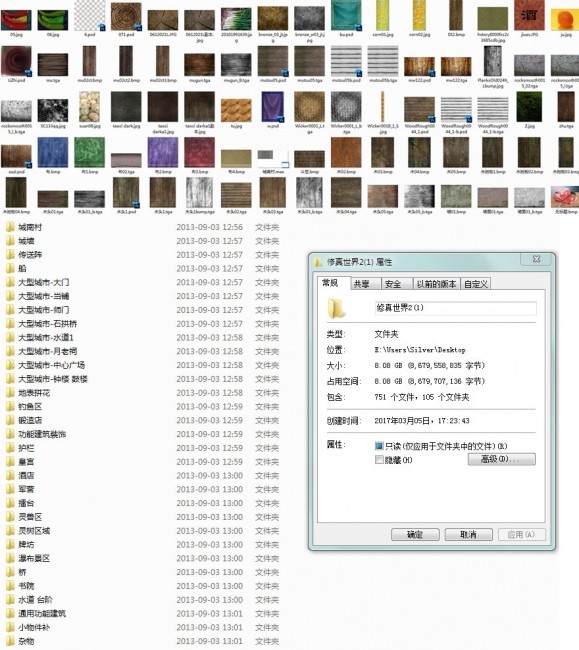Select the red pepper 05.jpg thumbnail

point(16,20)
